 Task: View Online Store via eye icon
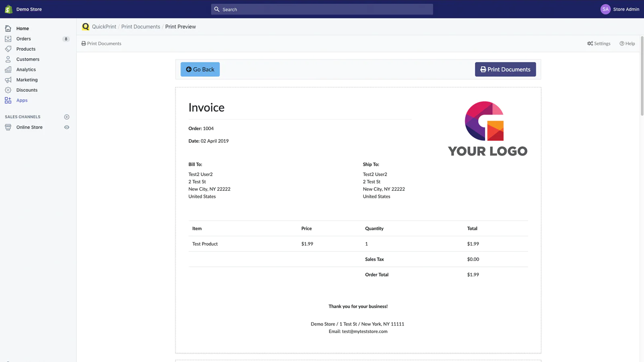67,127
